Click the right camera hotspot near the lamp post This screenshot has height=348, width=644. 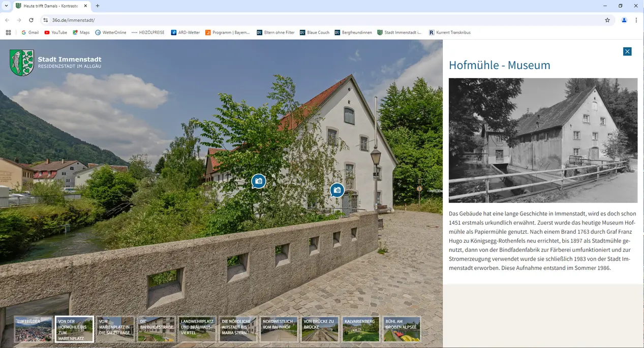[337, 190]
